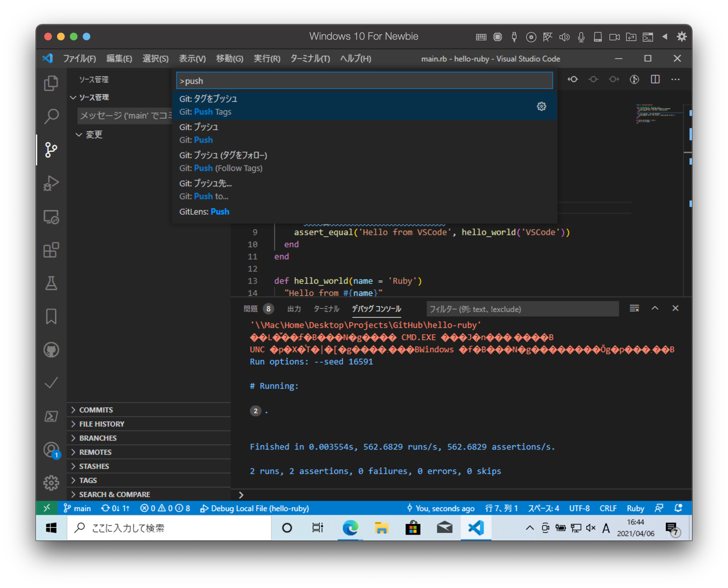Open the ターミナル menu

pyautogui.click(x=309, y=58)
